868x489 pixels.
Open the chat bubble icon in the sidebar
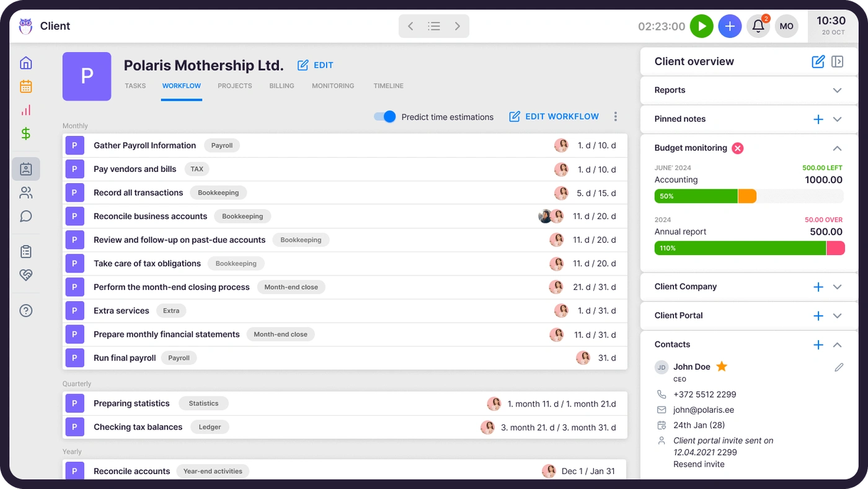25,216
